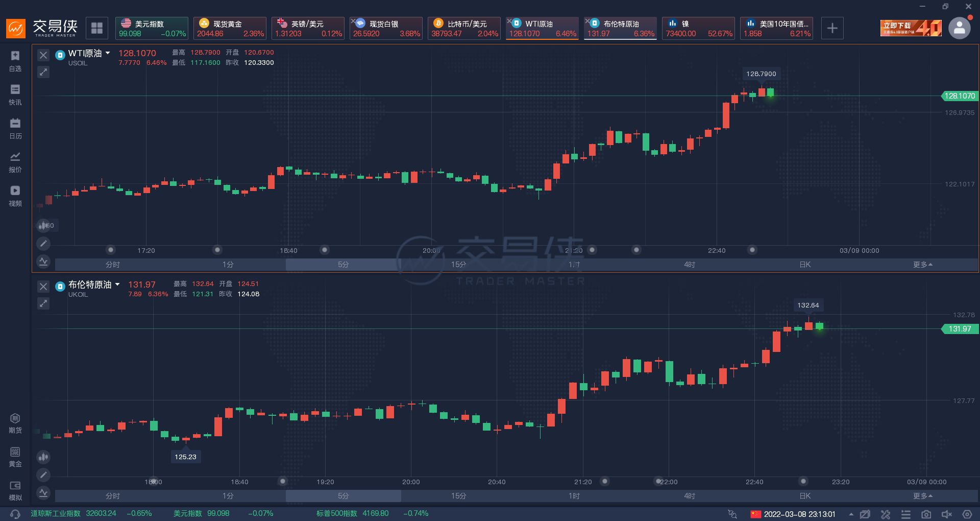Open the list menu icon in status bar

point(905,514)
